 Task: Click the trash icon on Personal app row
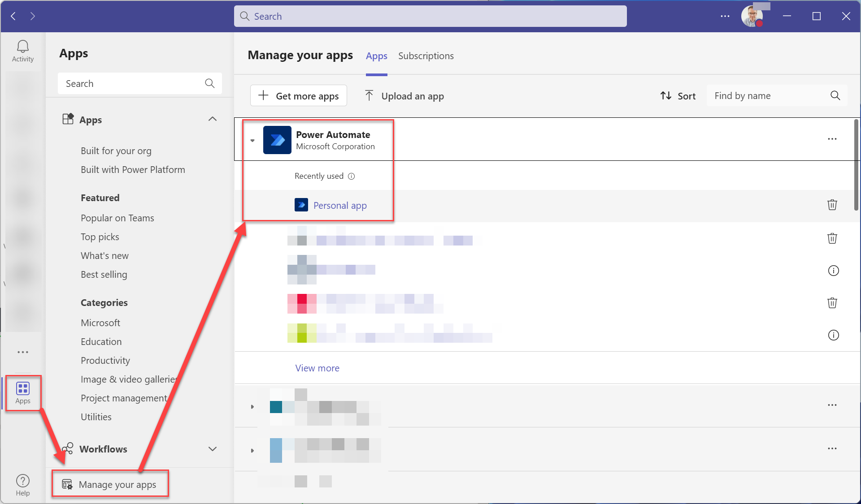[x=832, y=205]
